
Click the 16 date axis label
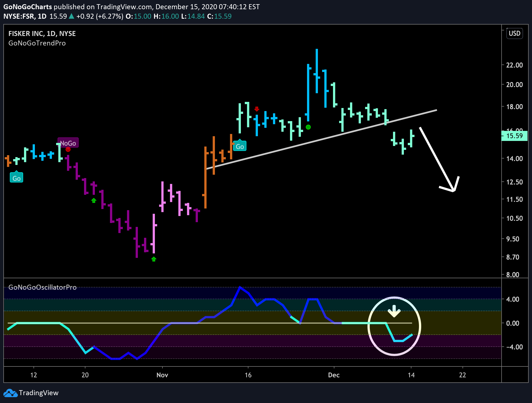(248, 375)
